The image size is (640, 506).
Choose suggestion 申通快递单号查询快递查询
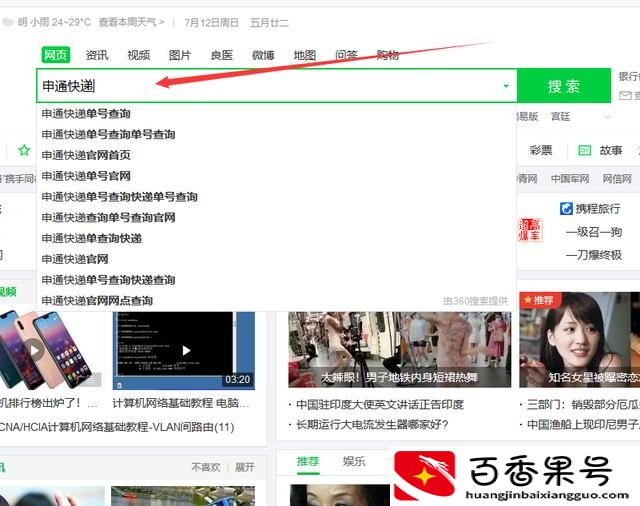pos(276,280)
